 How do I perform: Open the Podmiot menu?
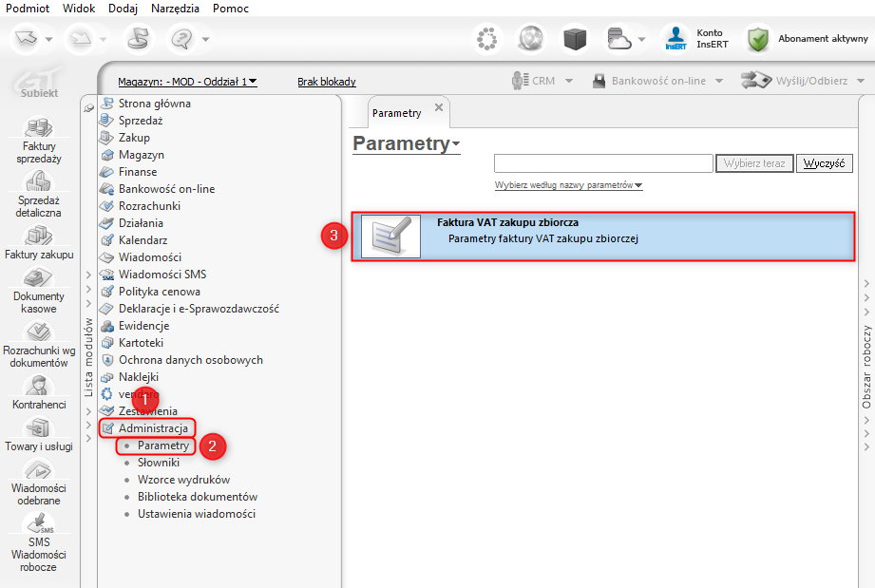28,9
